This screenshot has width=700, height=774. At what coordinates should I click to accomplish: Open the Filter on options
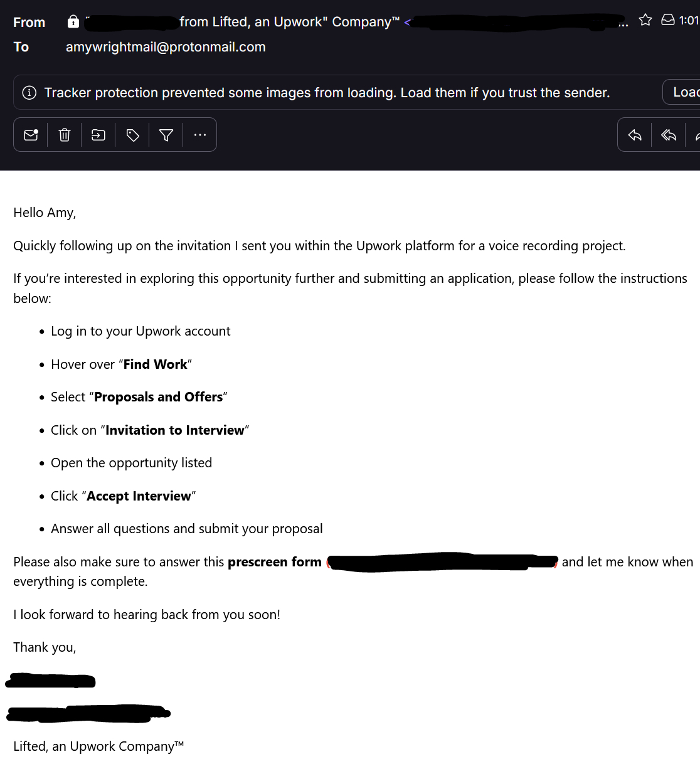pos(166,135)
